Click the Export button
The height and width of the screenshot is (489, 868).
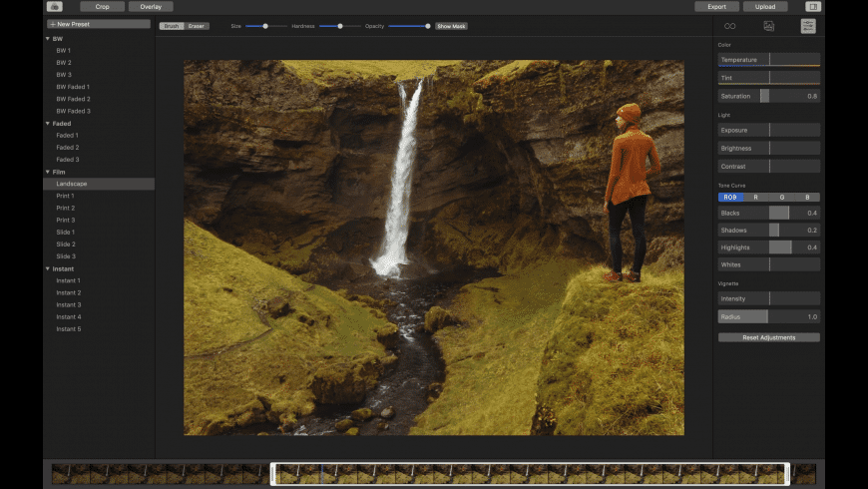[716, 6]
